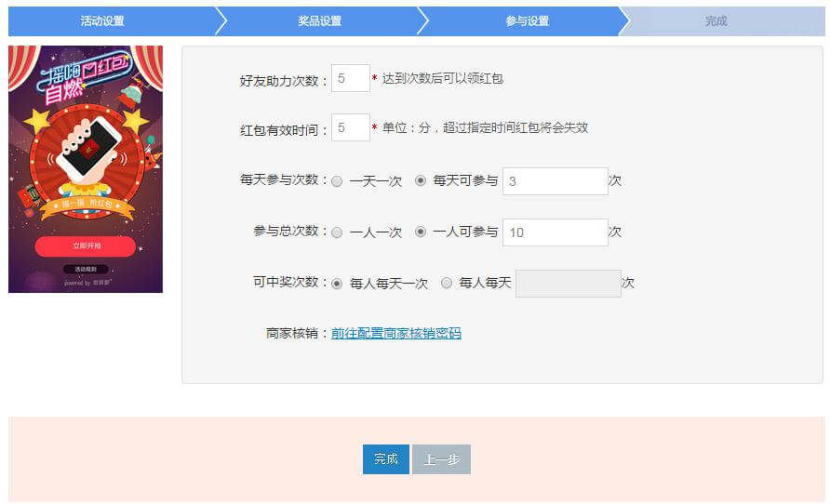The height and width of the screenshot is (504, 830).
Task: Select the 每人每天一次 radio button
Action: (337, 284)
